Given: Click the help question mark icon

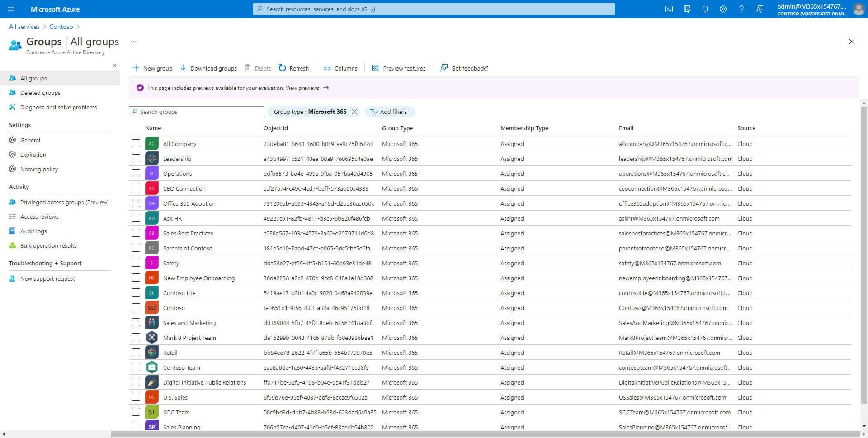Looking at the screenshot, I should tap(741, 9).
